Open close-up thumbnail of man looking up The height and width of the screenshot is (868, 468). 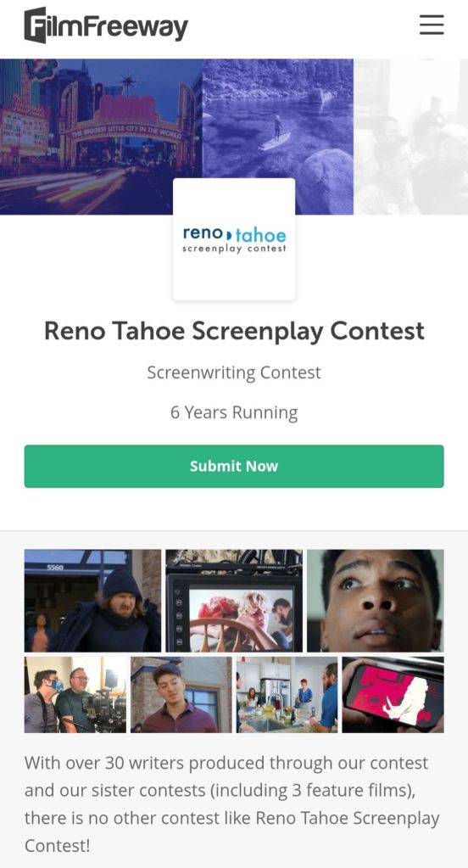coord(376,601)
